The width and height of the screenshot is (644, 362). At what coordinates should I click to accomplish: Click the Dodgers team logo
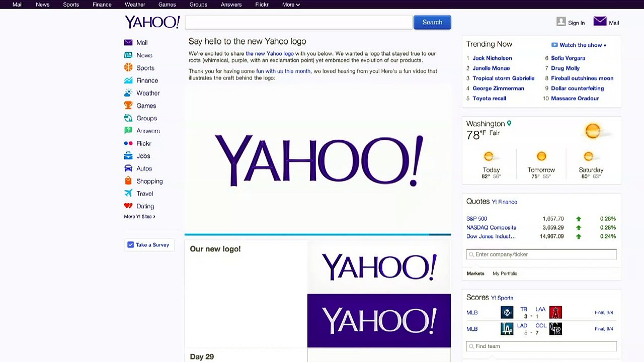[x=507, y=329]
